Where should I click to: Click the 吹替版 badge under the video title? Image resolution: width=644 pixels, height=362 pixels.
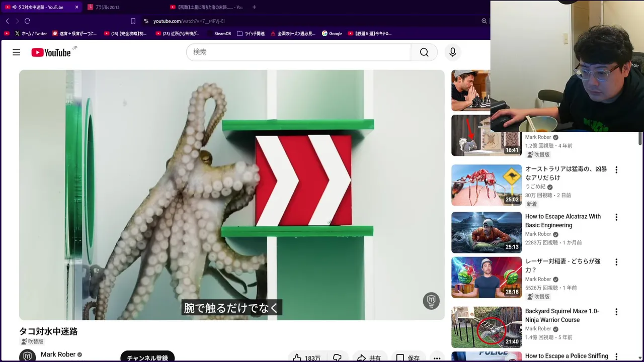pyautogui.click(x=32, y=341)
